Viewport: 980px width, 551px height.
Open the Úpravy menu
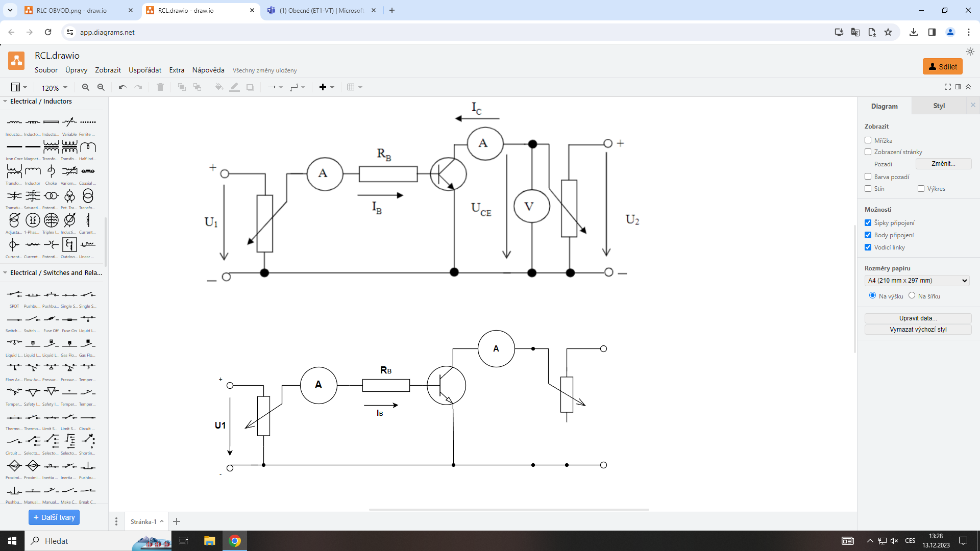[x=76, y=70]
